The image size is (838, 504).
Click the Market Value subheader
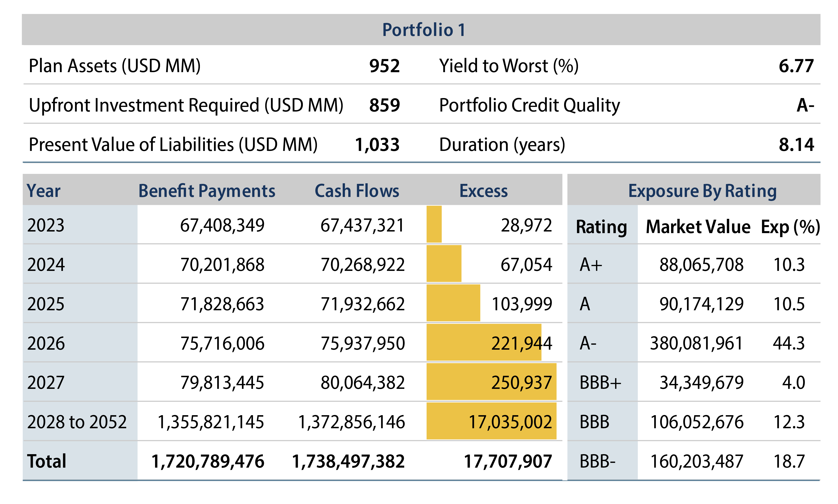pyautogui.click(x=698, y=227)
